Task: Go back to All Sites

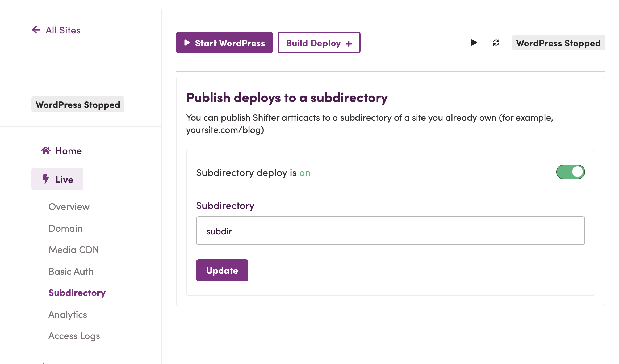Action: 56,30
